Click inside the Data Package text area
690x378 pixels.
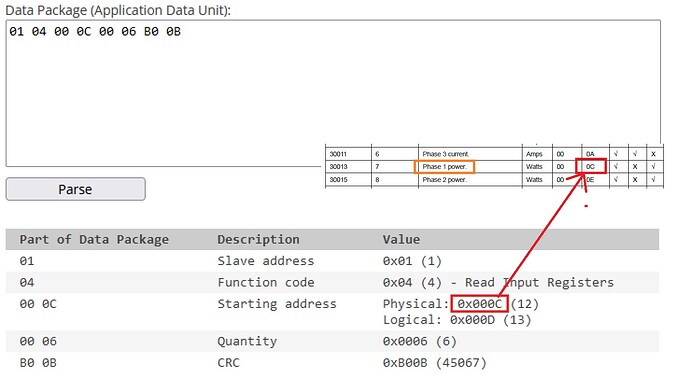pos(333,93)
